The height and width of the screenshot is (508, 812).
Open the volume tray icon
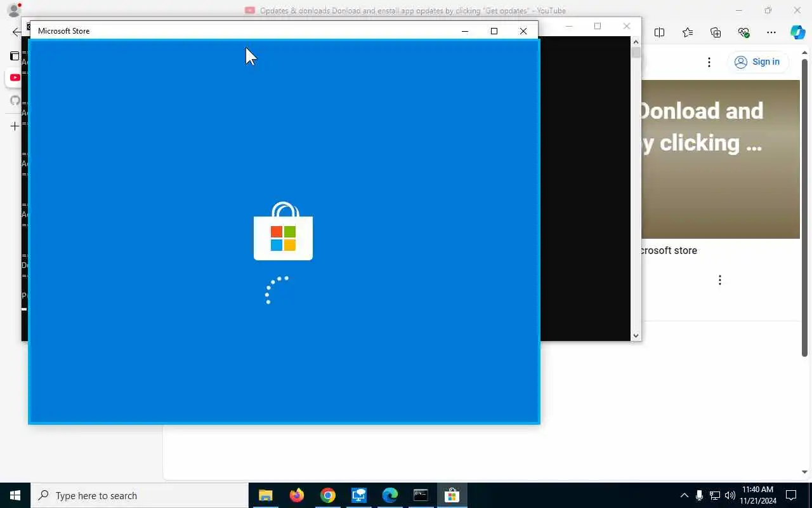pos(730,495)
